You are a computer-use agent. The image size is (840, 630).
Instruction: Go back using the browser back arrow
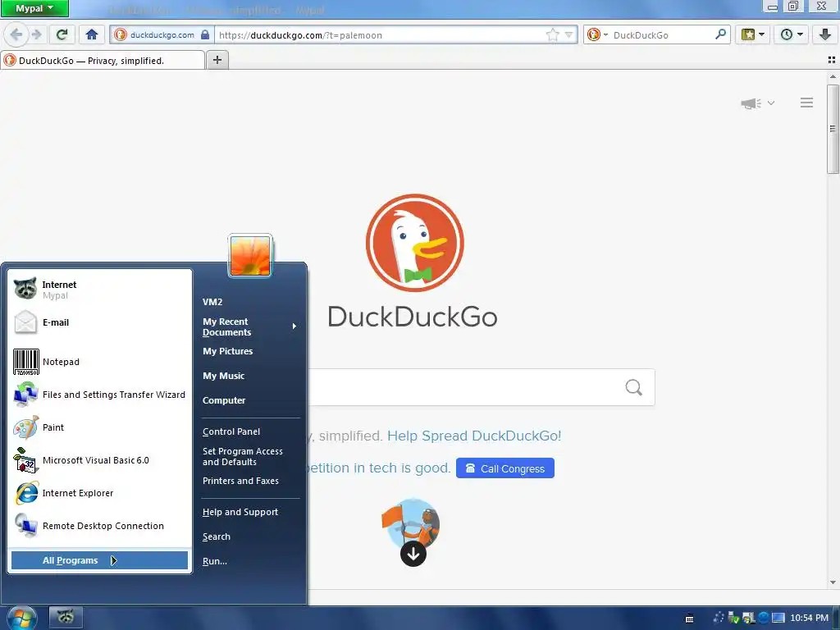pyautogui.click(x=16, y=34)
